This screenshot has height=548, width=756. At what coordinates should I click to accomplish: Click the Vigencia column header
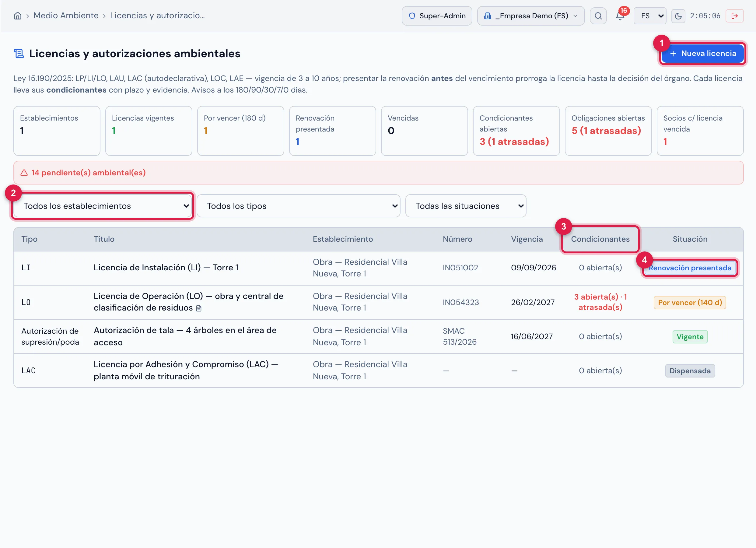click(527, 239)
